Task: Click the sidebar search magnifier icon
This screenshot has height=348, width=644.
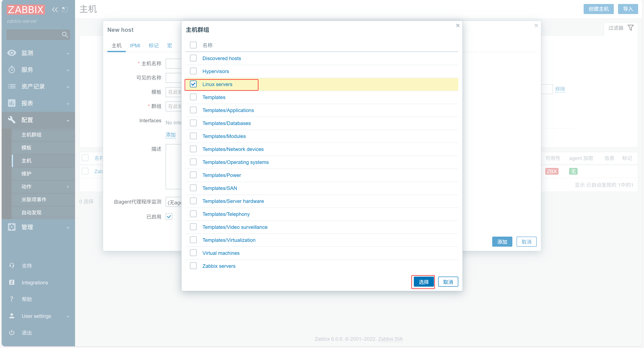Action: tap(65, 35)
